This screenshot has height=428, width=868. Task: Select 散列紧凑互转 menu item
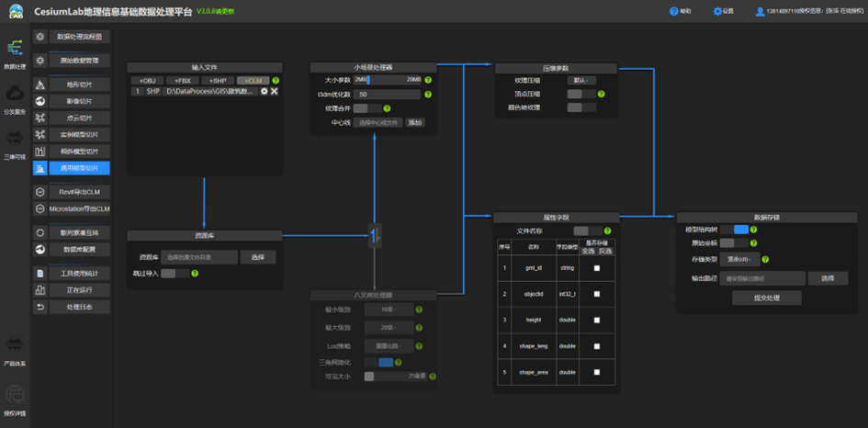(80, 232)
